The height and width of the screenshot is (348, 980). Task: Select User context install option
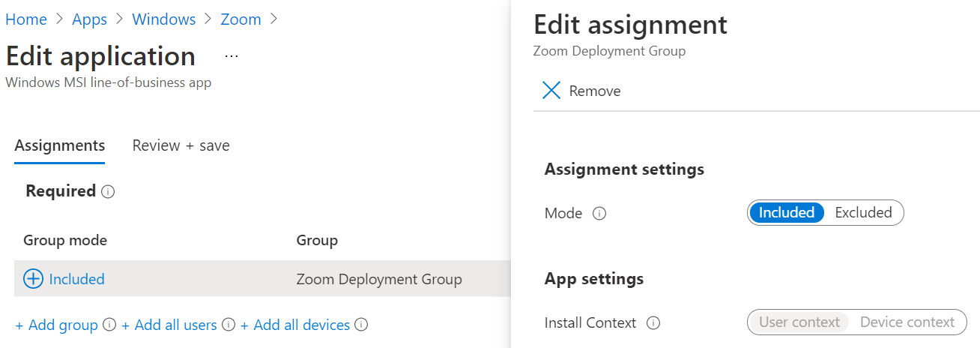pyautogui.click(x=799, y=322)
